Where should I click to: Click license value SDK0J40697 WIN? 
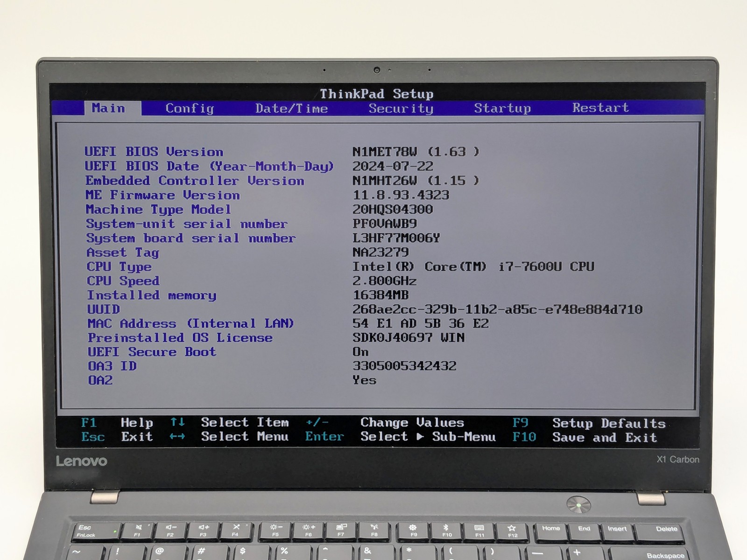pyautogui.click(x=409, y=337)
